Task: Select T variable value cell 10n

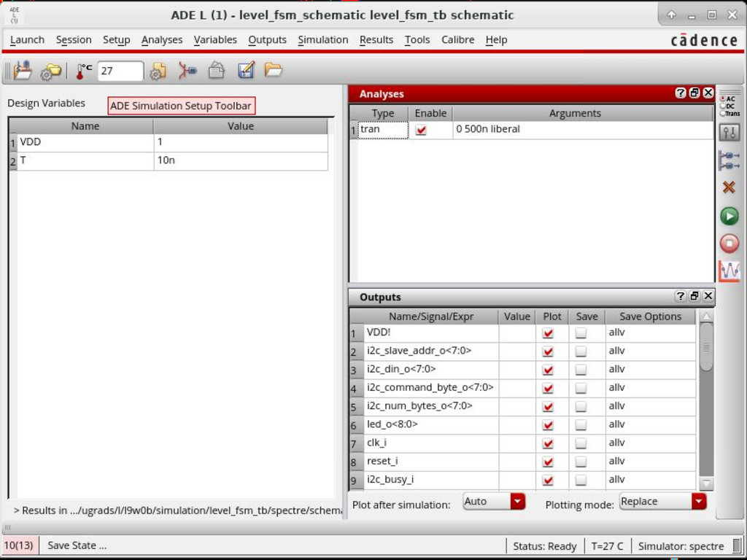Action: 241,160
